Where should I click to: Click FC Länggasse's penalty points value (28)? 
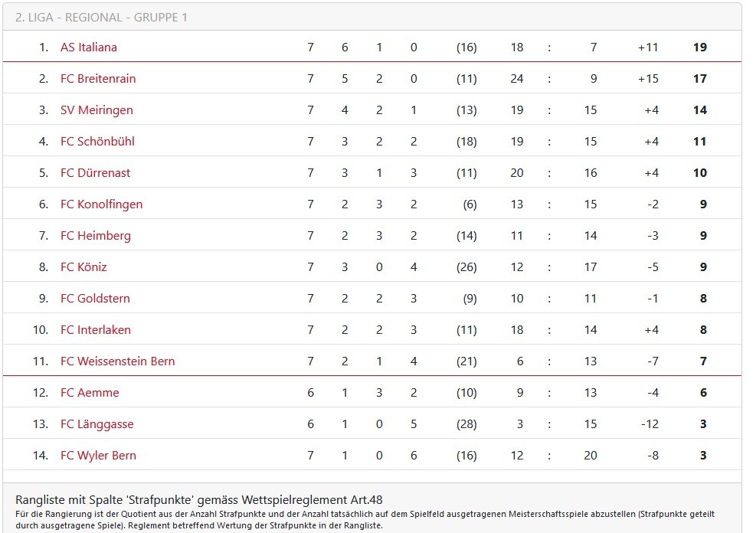click(466, 424)
